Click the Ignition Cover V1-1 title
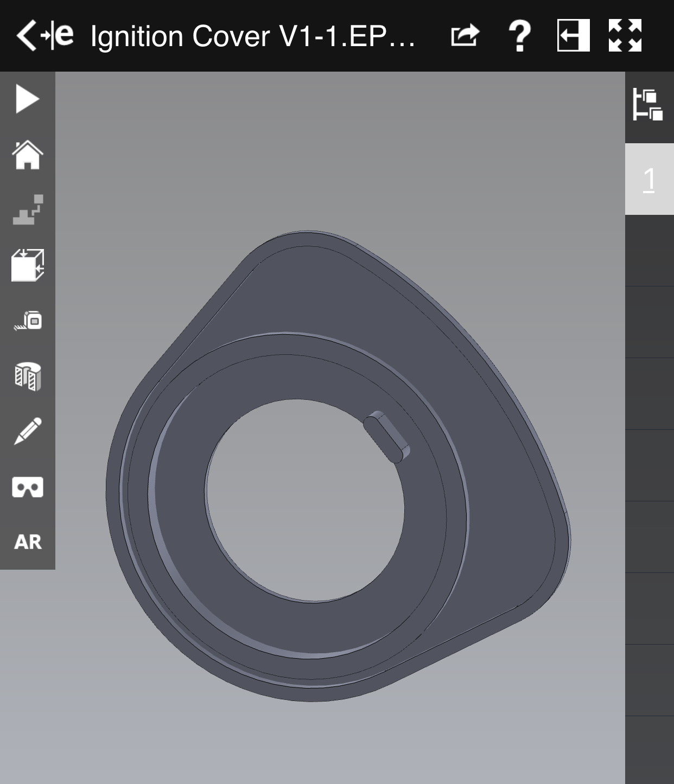Image resolution: width=674 pixels, height=784 pixels. 252,36
